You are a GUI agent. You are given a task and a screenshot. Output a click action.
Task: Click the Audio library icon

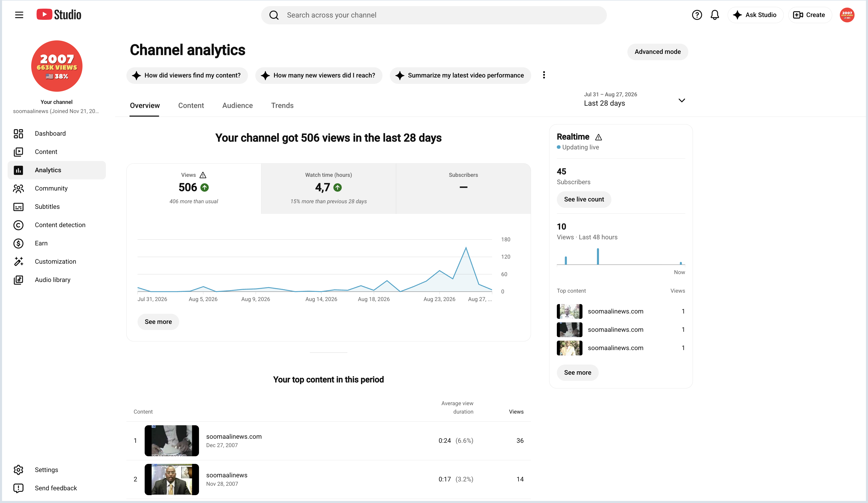tap(18, 280)
